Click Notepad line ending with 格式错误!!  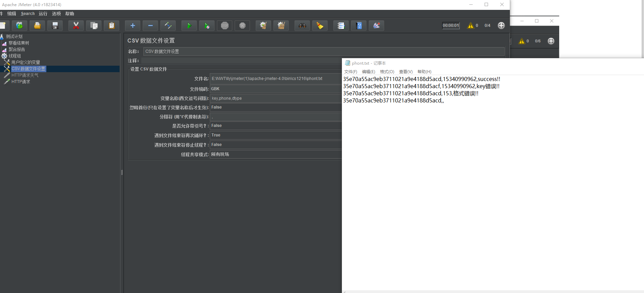click(x=411, y=93)
